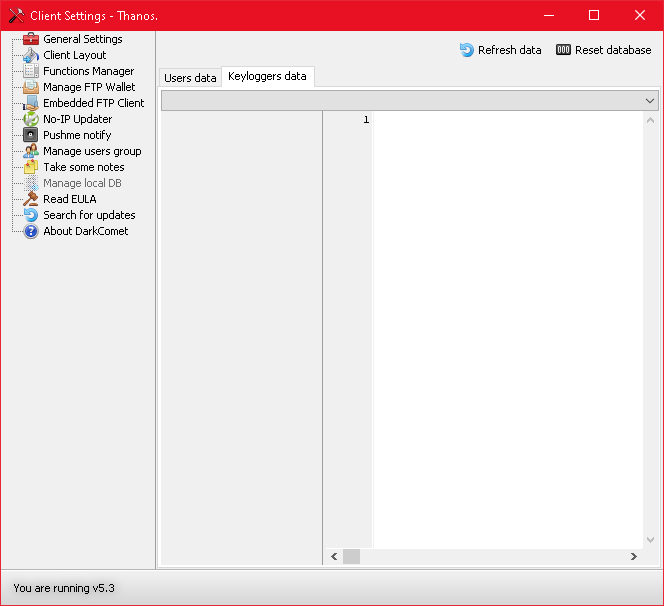Click the Client Layout icon

[31, 55]
